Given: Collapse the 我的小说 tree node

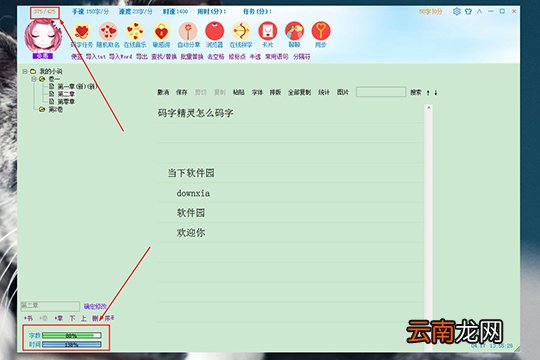Looking at the screenshot, I should tap(25, 71).
